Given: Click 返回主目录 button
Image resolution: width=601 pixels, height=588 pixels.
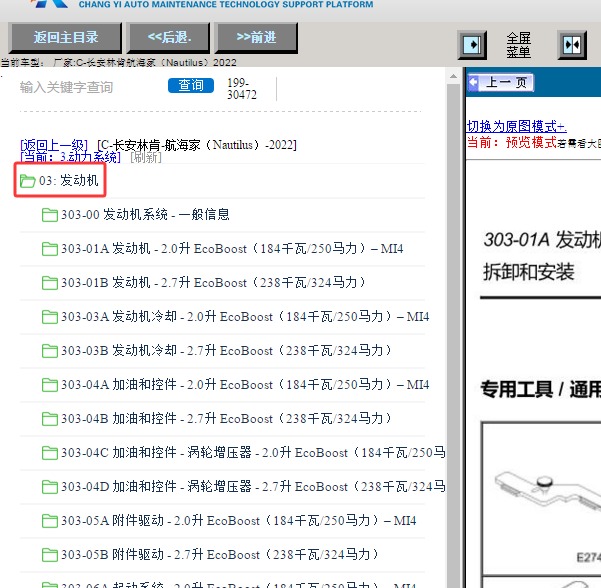Looking at the screenshot, I should 65,38.
